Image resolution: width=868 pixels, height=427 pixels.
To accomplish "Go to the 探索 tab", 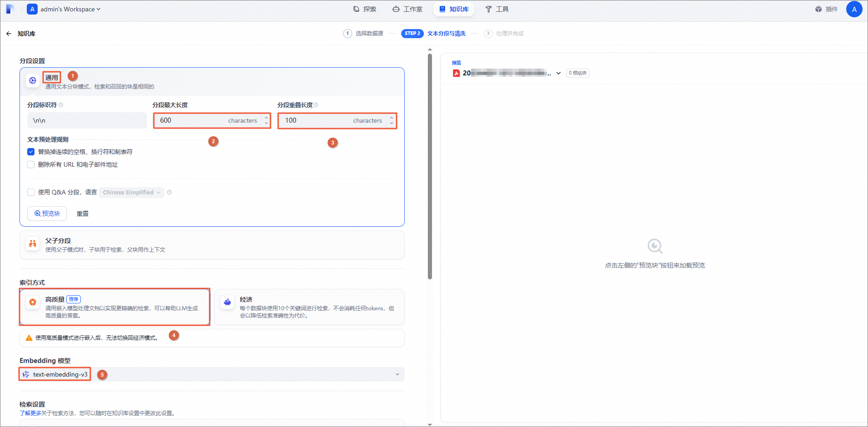I will 365,9.
